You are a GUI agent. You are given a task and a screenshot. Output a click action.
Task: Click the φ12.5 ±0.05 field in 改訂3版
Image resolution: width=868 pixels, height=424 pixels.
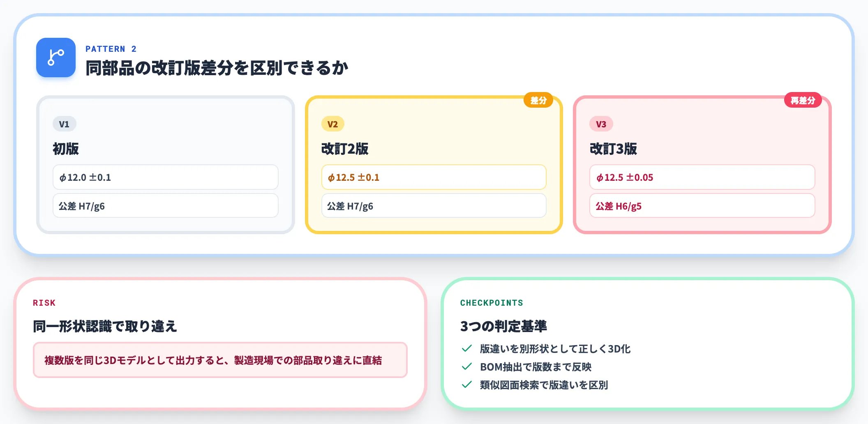point(702,177)
